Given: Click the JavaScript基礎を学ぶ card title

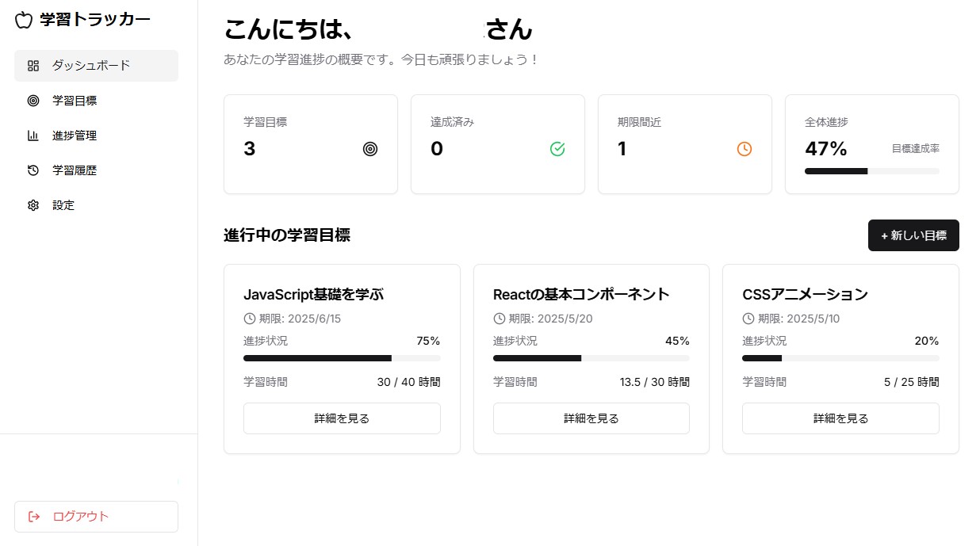Looking at the screenshot, I should [x=313, y=295].
